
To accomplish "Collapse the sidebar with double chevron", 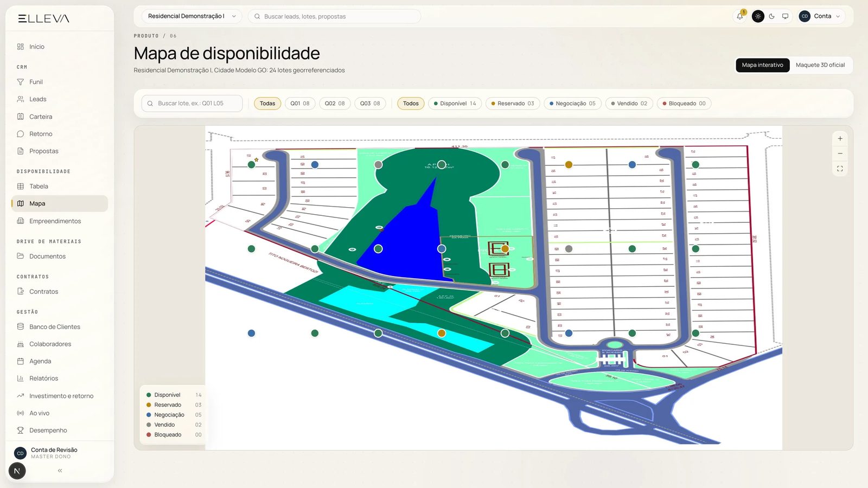I will click(x=60, y=471).
